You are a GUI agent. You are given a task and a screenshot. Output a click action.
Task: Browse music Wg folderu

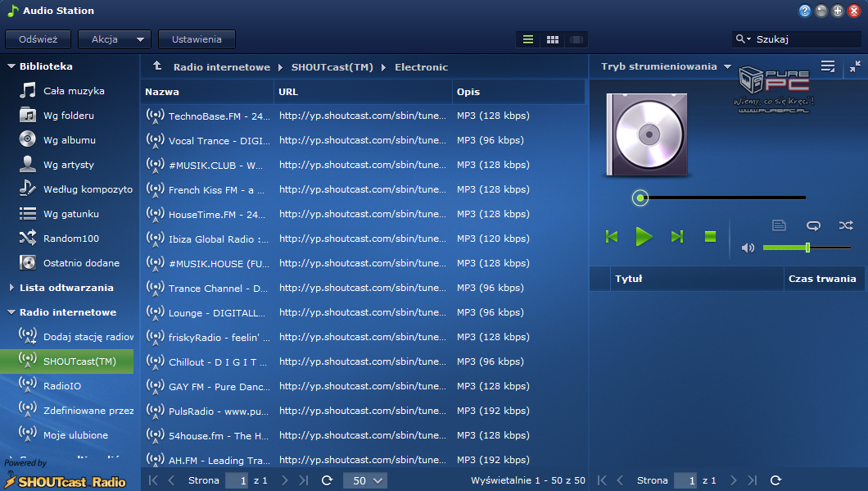pyautogui.click(x=67, y=116)
